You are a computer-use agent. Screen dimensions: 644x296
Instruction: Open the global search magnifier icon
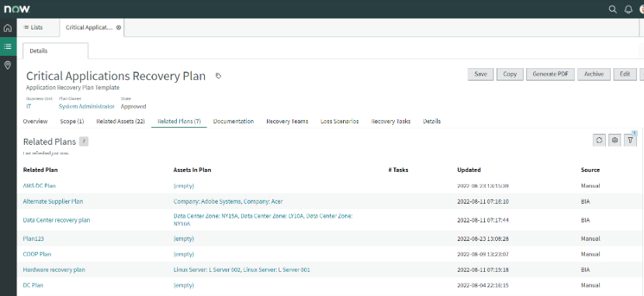pyautogui.click(x=612, y=9)
